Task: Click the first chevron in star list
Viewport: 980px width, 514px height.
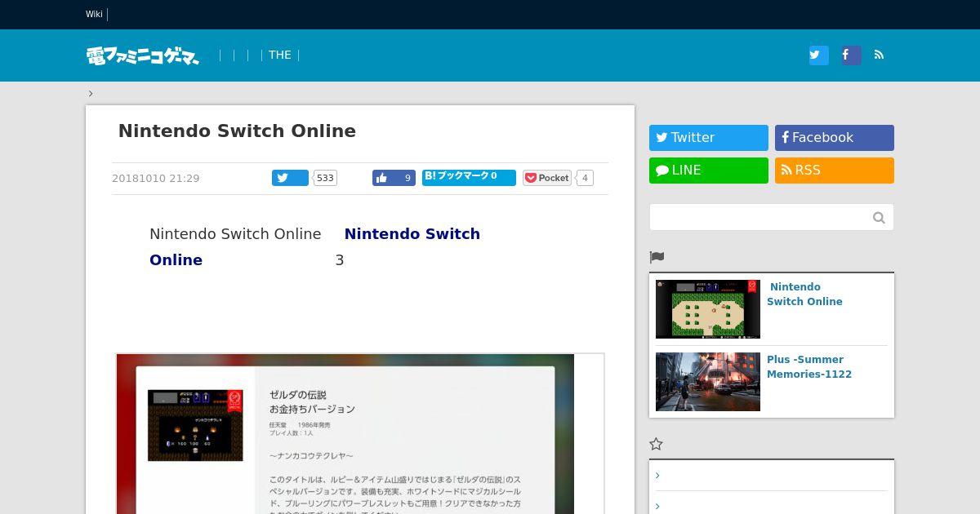Action: click(657, 476)
